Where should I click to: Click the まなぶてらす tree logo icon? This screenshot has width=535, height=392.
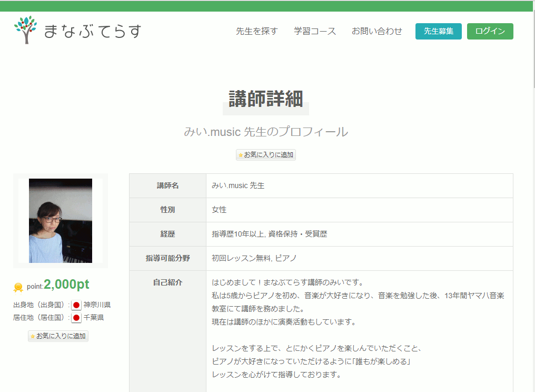click(x=25, y=30)
